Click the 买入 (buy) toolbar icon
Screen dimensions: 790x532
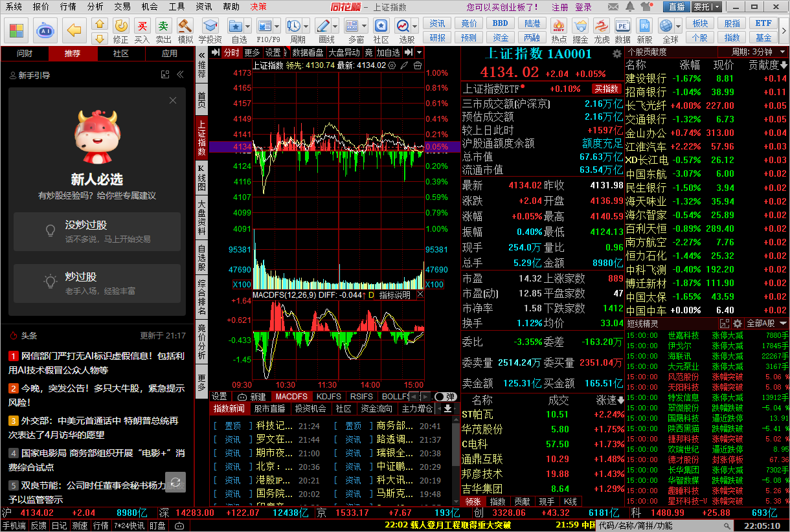point(142,30)
